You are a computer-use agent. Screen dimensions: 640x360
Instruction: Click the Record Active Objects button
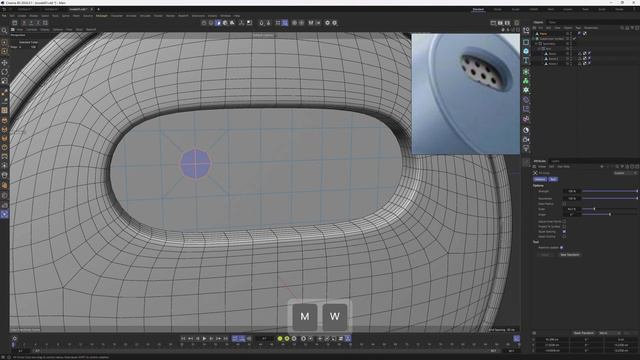tap(280, 338)
